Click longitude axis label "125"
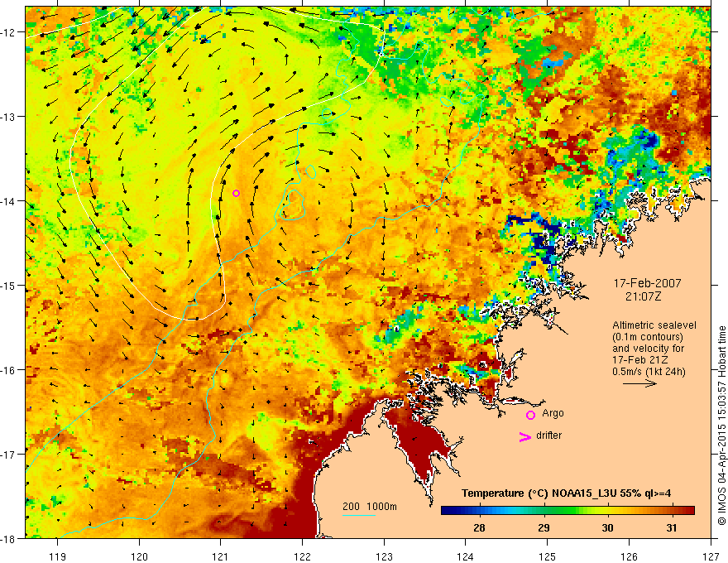The height and width of the screenshot is (563, 728). point(548,556)
